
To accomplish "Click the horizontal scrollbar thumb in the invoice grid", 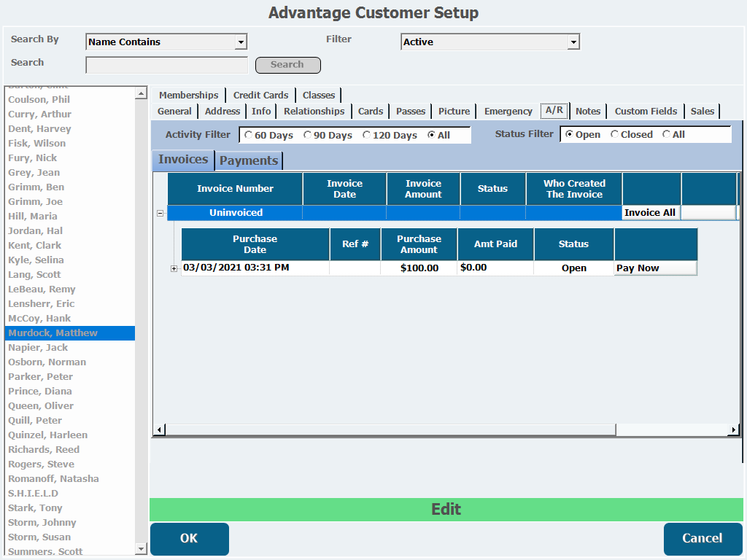I will pos(391,430).
